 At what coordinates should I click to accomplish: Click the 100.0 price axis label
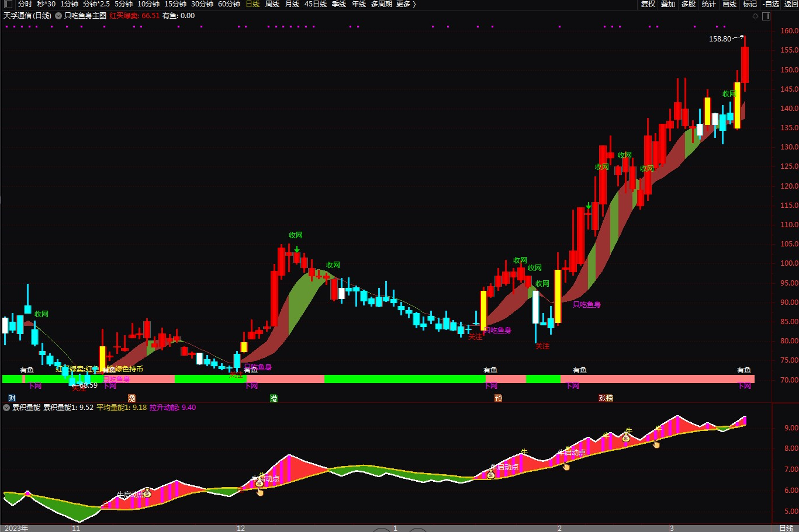coord(788,263)
